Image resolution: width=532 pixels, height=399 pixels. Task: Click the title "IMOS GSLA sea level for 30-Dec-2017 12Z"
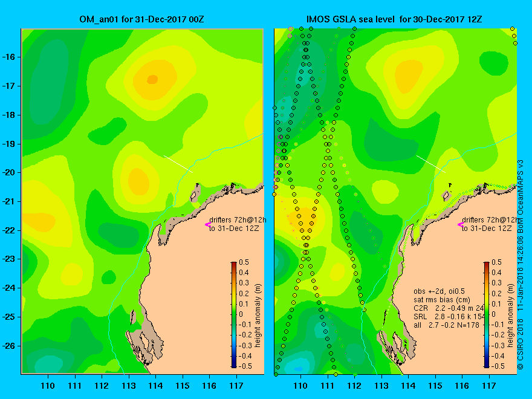point(394,19)
